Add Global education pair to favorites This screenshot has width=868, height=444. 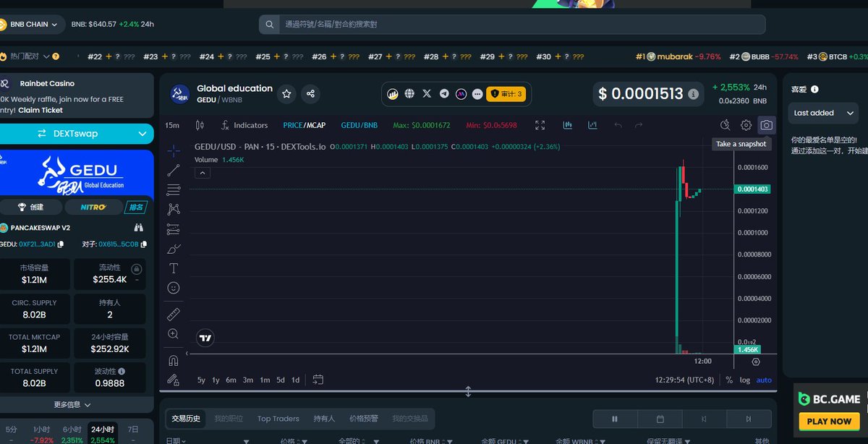coord(286,93)
